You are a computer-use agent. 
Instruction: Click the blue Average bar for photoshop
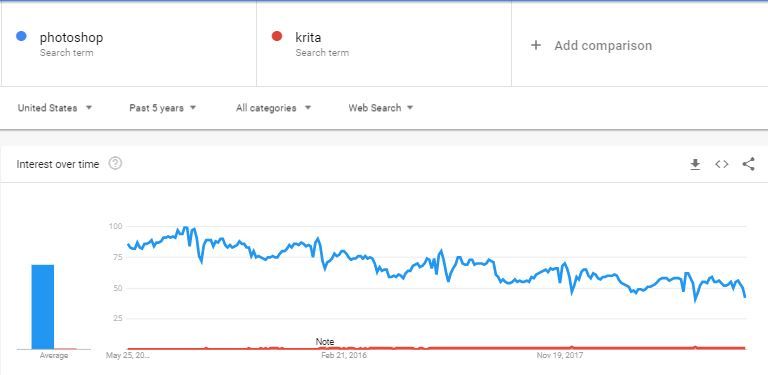(43, 307)
